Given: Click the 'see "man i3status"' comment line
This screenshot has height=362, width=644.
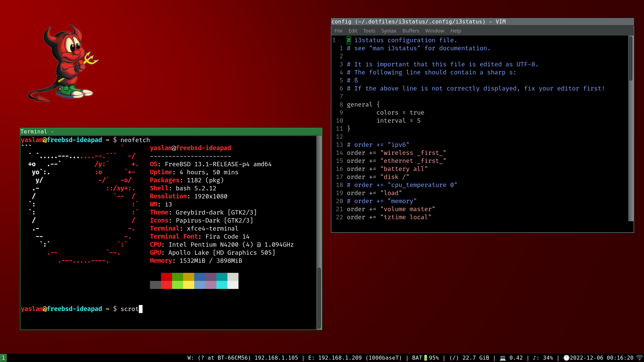Looking at the screenshot, I should click(x=419, y=48).
